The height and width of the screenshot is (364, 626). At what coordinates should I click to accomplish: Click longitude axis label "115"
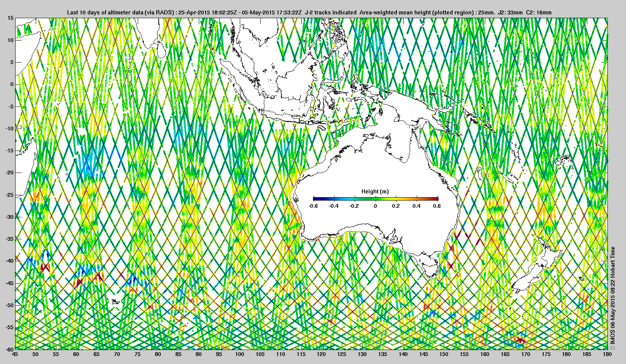[301, 354]
